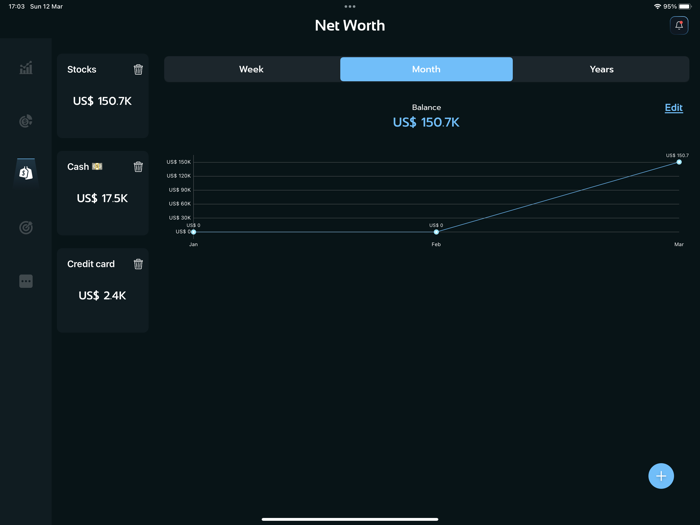Delete the Credit card account with trash icon

[138, 264]
